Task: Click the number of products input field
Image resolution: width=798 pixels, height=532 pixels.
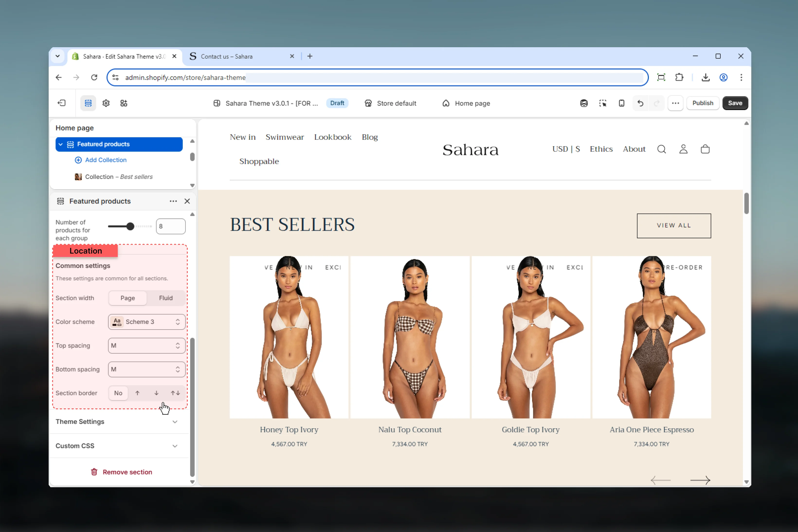Action: click(171, 226)
